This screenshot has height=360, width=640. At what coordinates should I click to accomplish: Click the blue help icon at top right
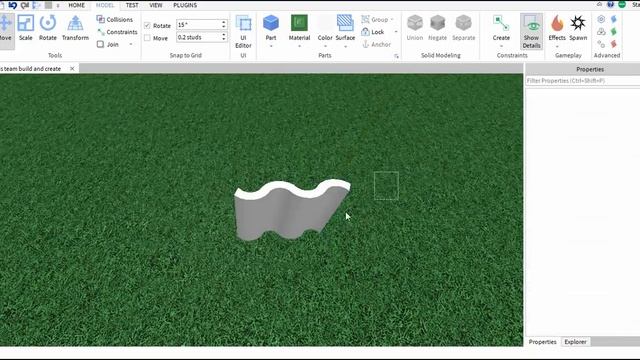click(x=610, y=4)
